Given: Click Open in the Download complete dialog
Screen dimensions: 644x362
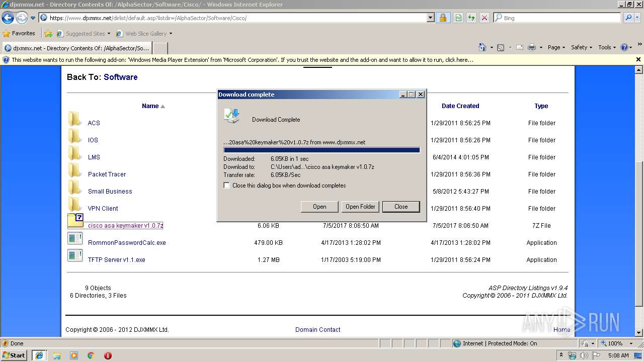Looking at the screenshot, I should click(319, 207).
